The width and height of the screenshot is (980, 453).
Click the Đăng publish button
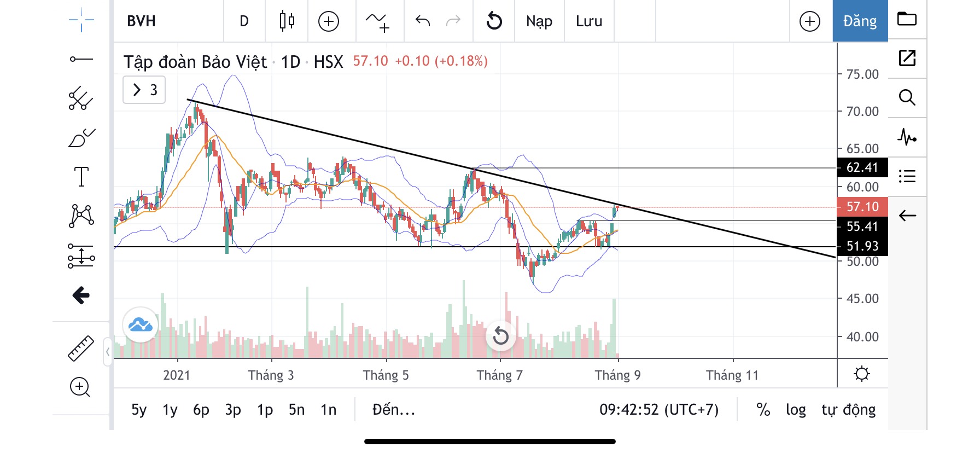(x=859, y=21)
